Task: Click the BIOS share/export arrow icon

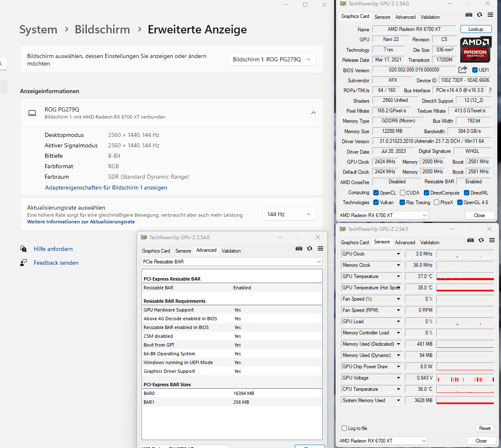Action: pos(463,70)
